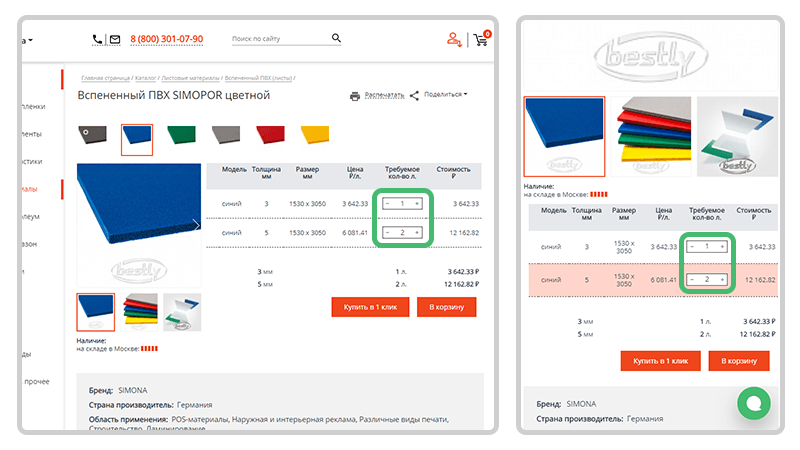
Task: Select the blue color sheet swatch
Action: 137,139
